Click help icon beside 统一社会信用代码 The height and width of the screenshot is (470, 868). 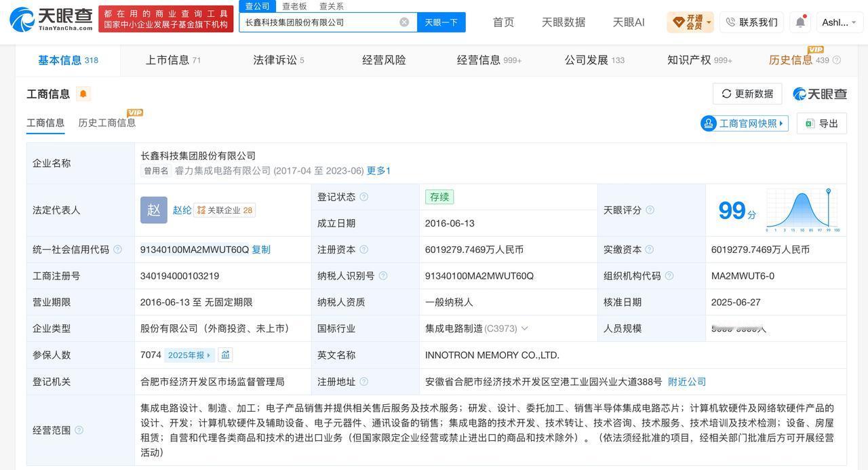[117, 250]
